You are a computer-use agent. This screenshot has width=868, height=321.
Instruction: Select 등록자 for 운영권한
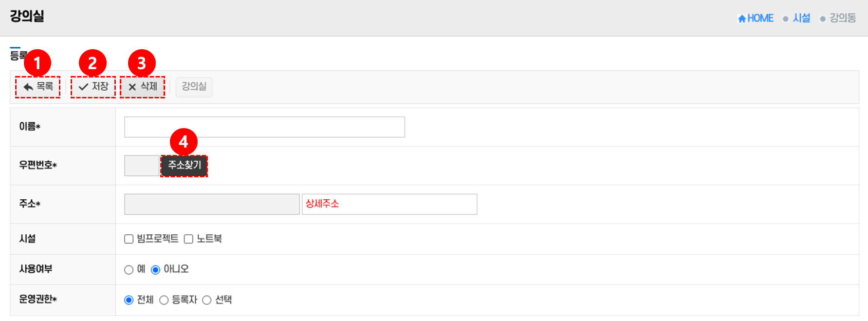tap(164, 300)
